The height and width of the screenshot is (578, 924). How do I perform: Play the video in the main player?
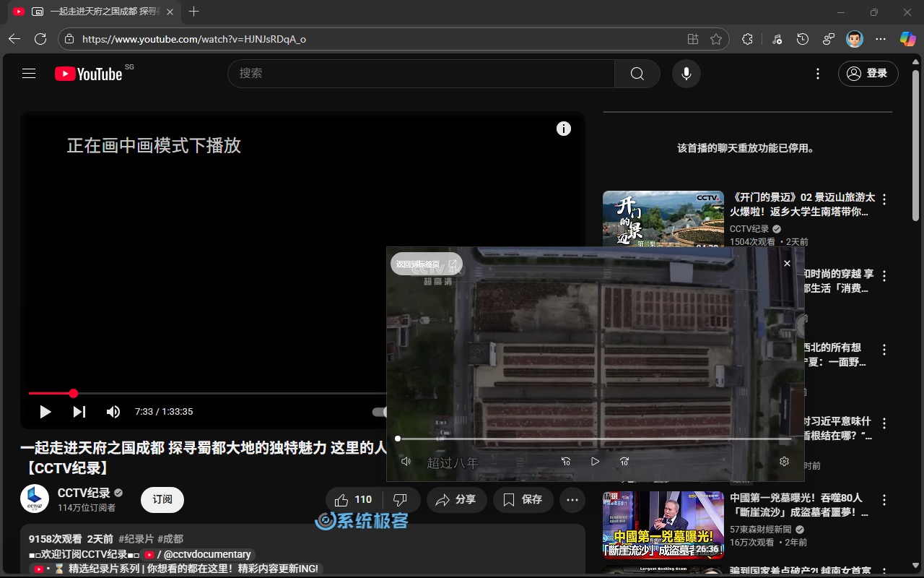(x=45, y=412)
